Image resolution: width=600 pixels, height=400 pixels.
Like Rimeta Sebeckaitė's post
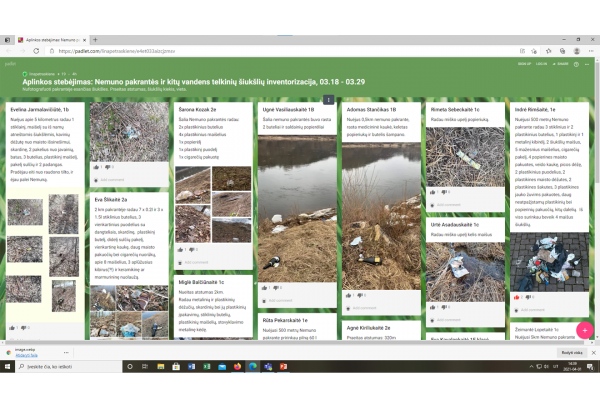(x=432, y=192)
